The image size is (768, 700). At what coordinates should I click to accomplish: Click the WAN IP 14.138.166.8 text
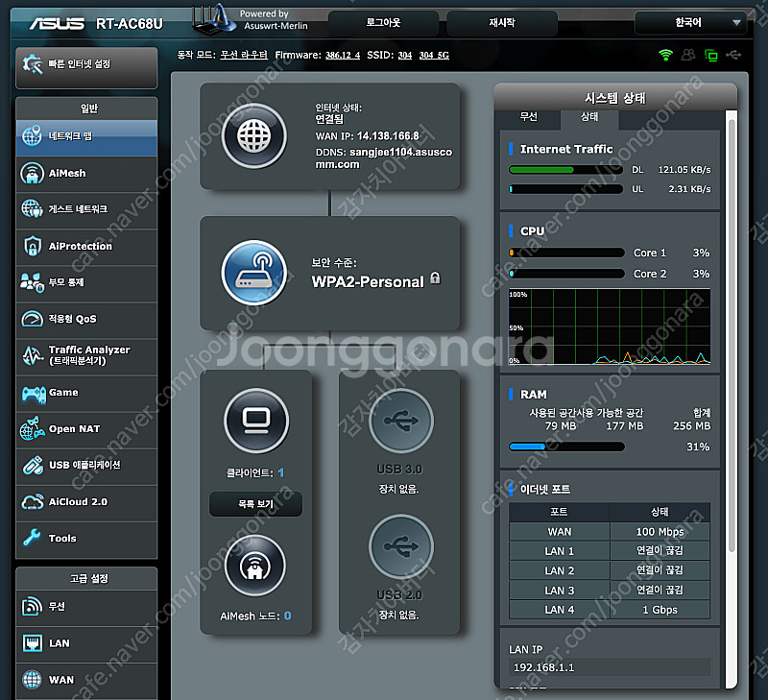[x=388, y=136]
